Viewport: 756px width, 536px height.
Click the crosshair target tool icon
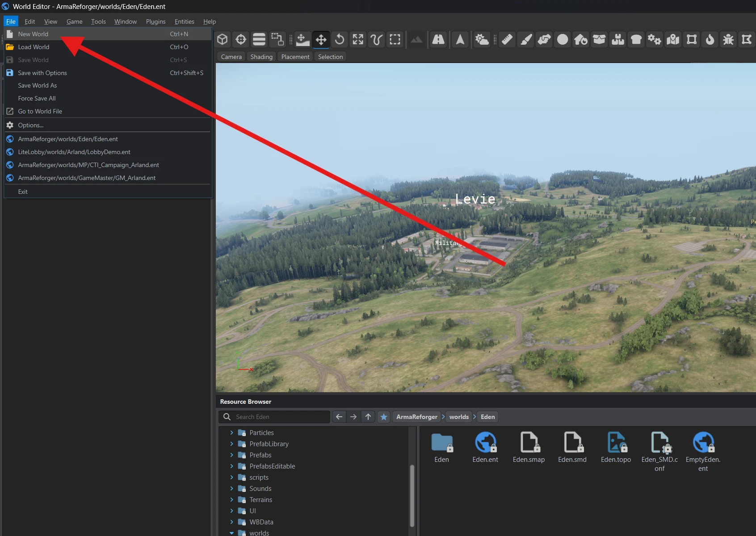[x=241, y=40]
